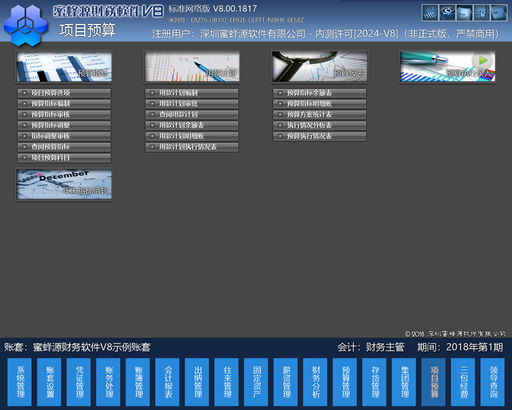Open the December calendar year-end banner
Image resolution: width=512 pixels, height=410 pixels.
point(64,184)
